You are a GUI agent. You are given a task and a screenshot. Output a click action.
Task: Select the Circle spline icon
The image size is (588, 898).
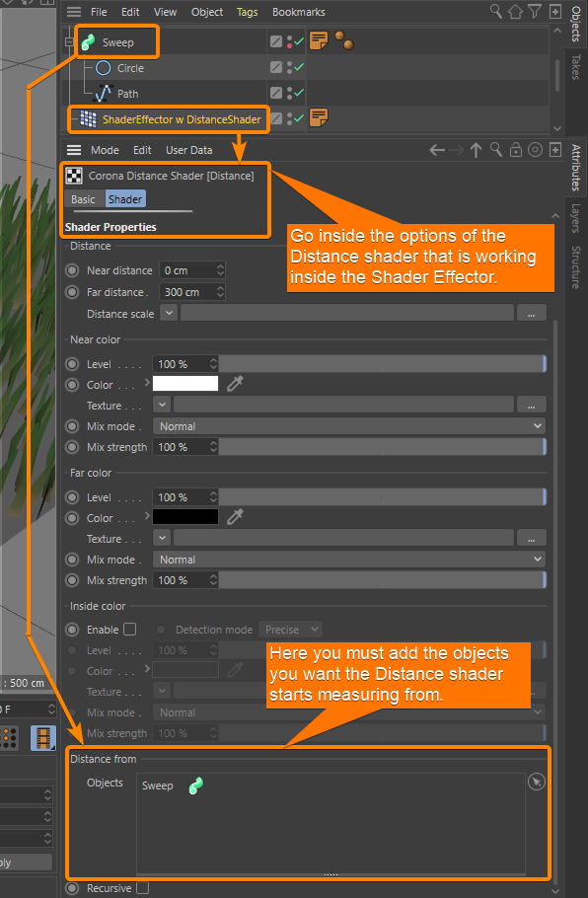(x=103, y=68)
